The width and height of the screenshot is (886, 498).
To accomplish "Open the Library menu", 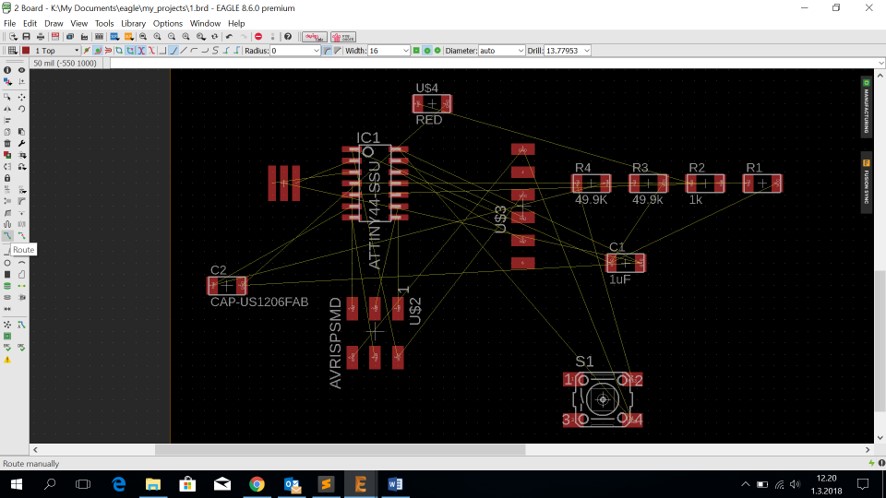I will (x=133, y=23).
